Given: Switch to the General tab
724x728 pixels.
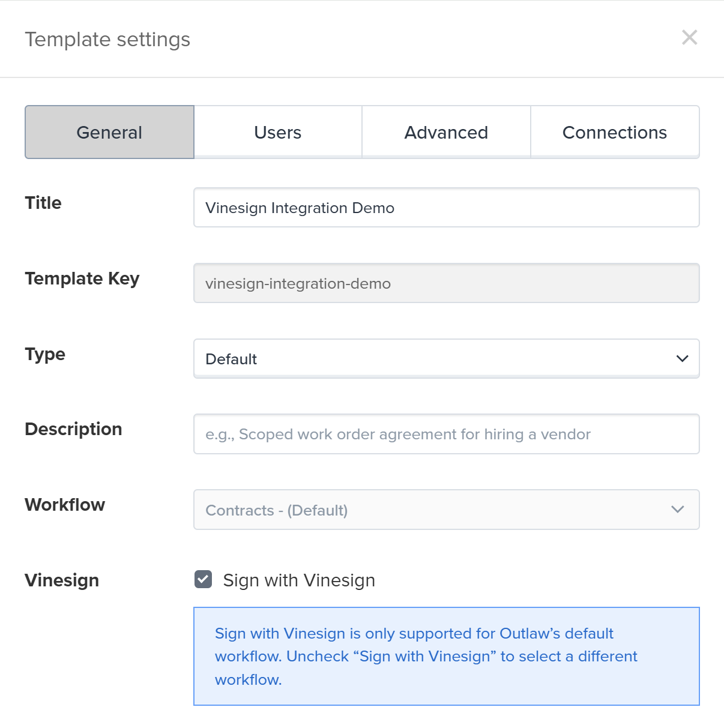Looking at the screenshot, I should point(109,132).
